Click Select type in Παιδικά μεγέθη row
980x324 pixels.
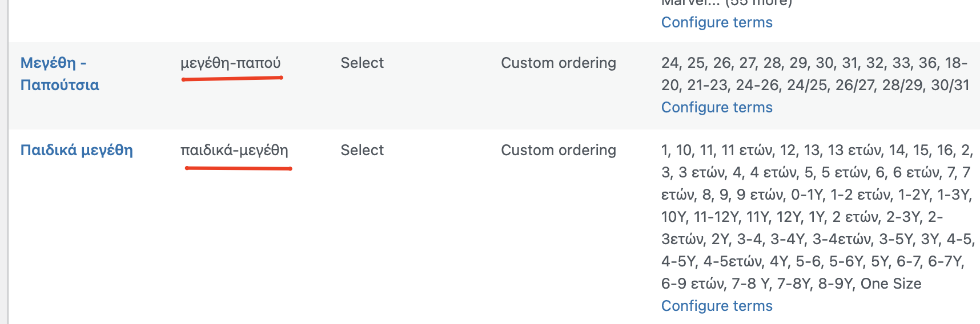362,150
